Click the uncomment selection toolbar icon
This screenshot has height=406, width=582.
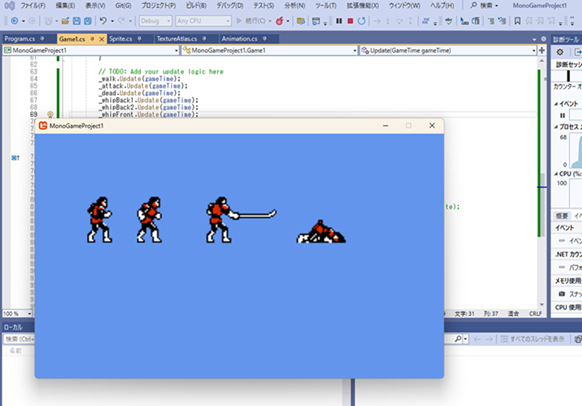(502, 21)
